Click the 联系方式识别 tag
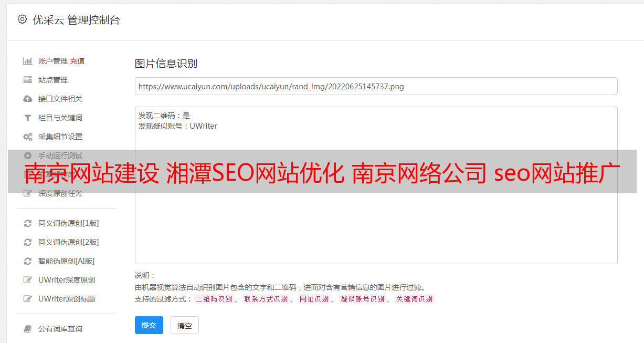The image size is (644, 343). pos(266,299)
